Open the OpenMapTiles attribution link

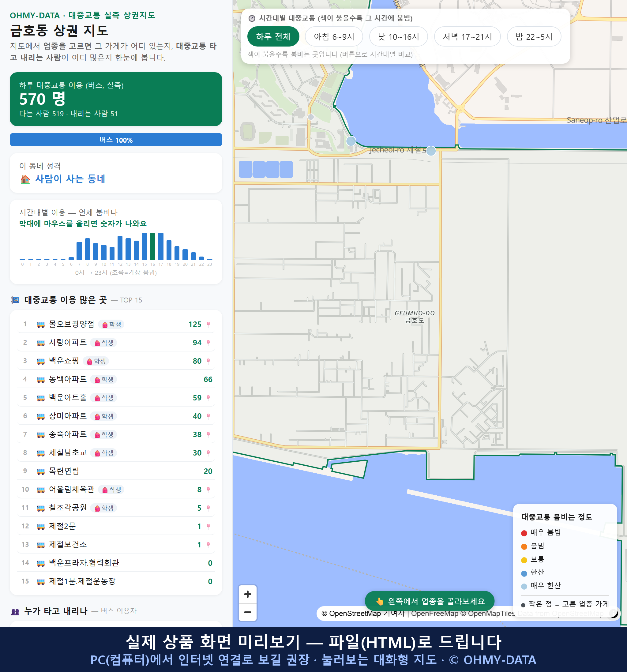pos(488,614)
